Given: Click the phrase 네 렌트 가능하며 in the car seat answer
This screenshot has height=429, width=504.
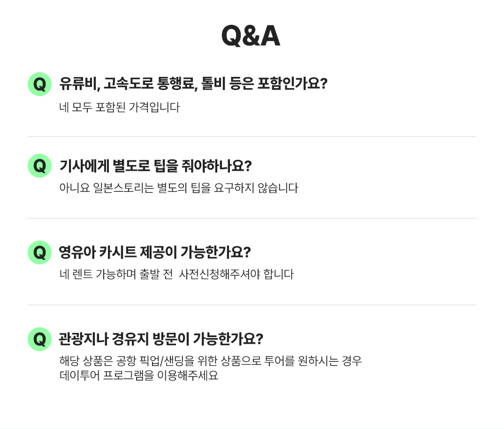Looking at the screenshot, I should [x=98, y=274].
